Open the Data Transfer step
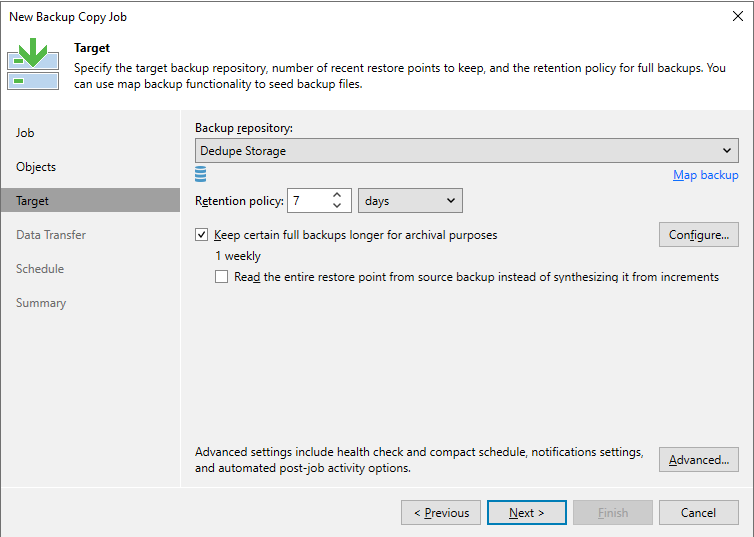 click(x=51, y=235)
